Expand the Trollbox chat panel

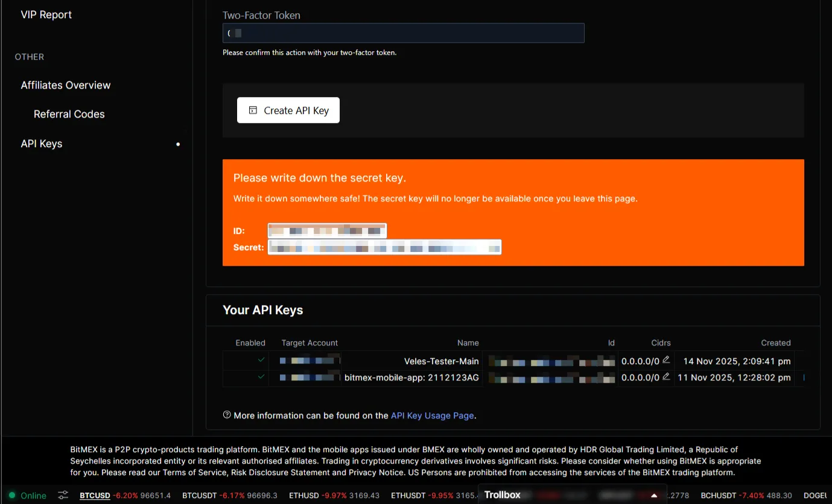(x=654, y=496)
